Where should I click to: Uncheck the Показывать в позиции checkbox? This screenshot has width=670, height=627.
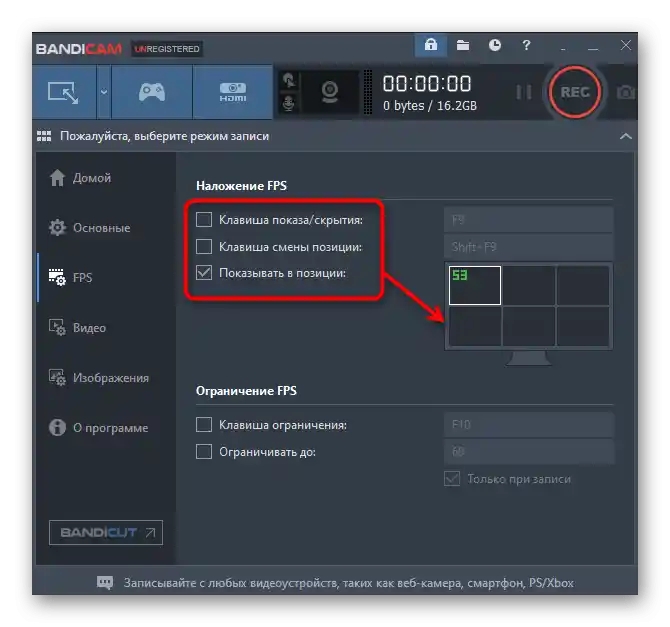[204, 273]
